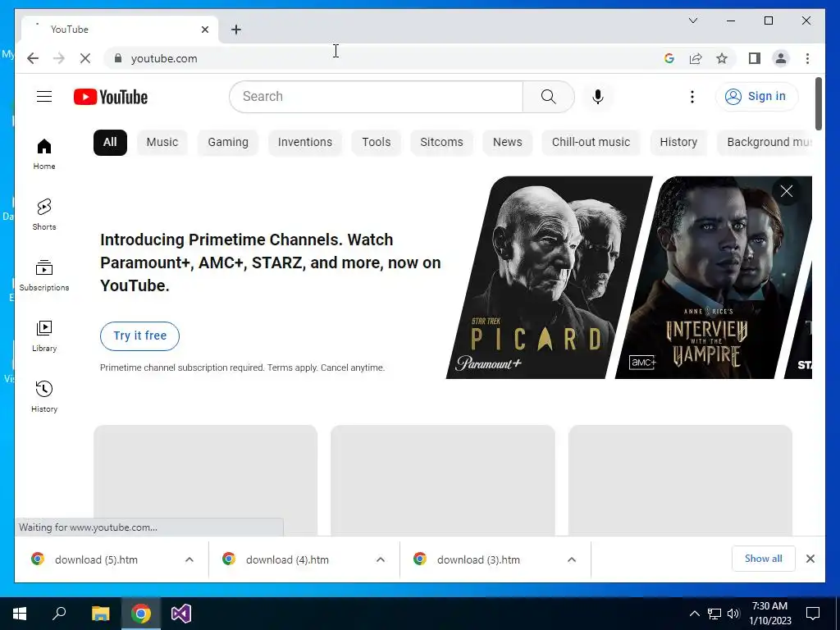Click the YouTube logo
Screen dimensions: 840x630
point(111,97)
